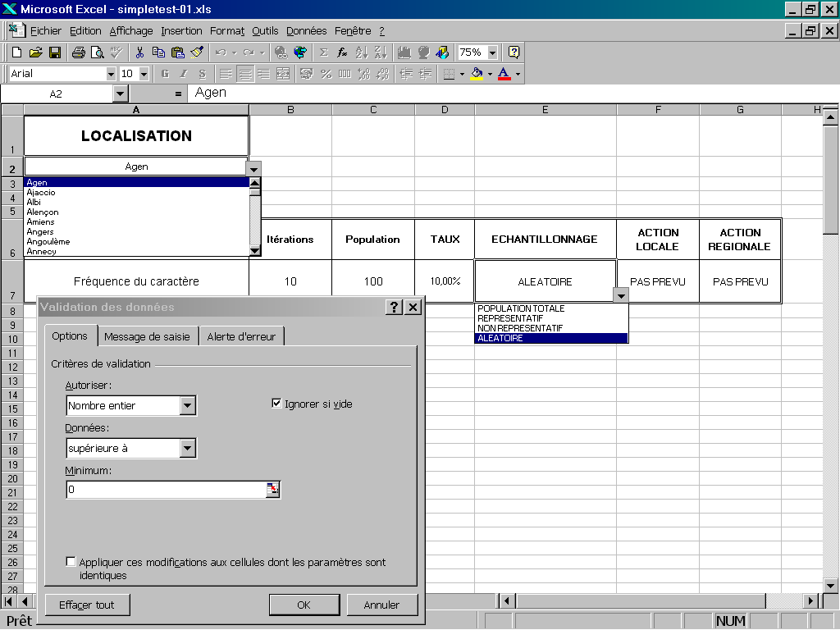840x630 pixels.
Task: Click the AutoSum sigma icon
Action: (x=324, y=52)
